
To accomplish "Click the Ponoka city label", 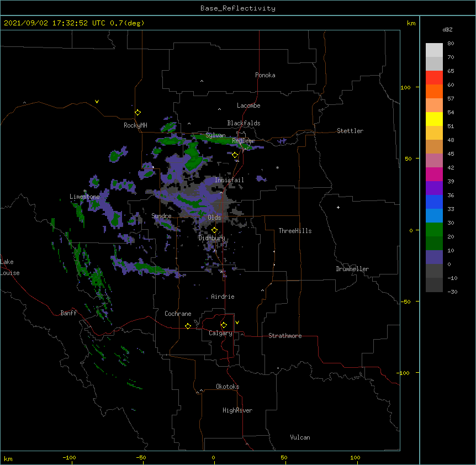I will click(x=265, y=75).
